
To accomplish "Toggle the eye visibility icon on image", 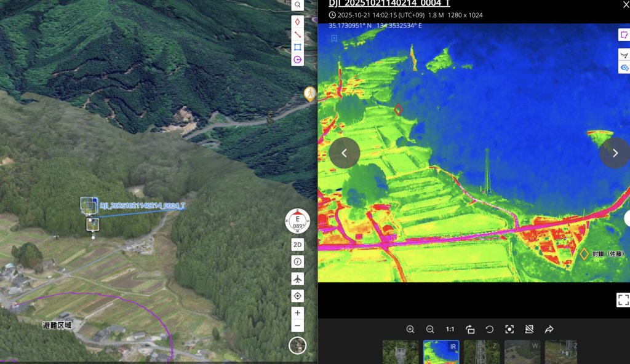I will coord(624,68).
